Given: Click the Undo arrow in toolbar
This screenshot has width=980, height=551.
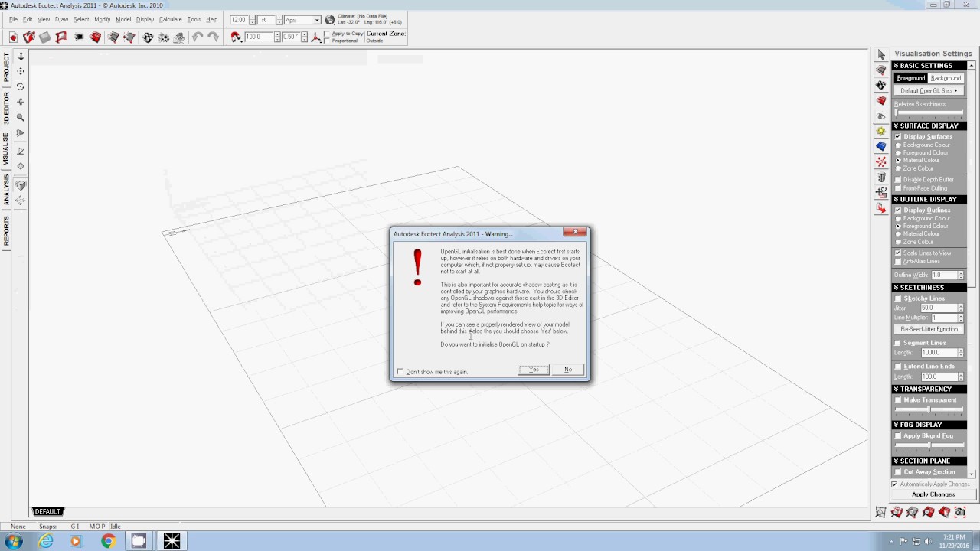Looking at the screenshot, I should coord(198,37).
